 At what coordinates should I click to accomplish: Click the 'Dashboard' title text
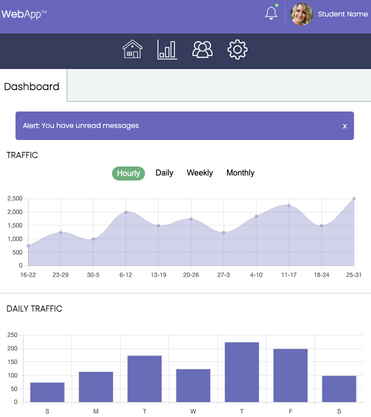[x=32, y=87]
